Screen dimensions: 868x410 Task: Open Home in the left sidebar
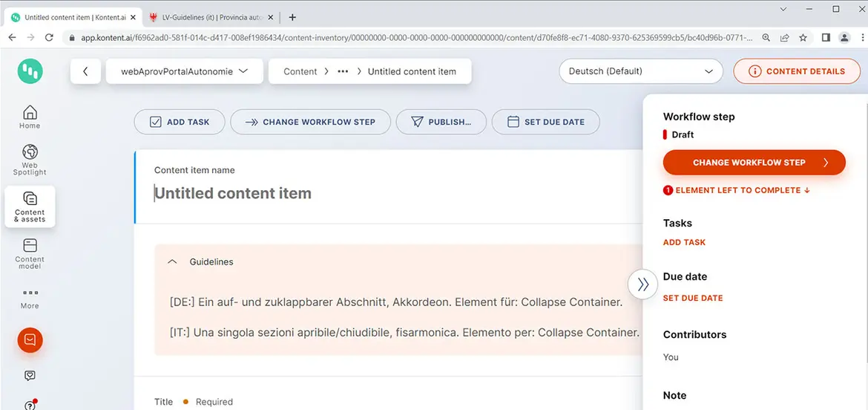(30, 117)
